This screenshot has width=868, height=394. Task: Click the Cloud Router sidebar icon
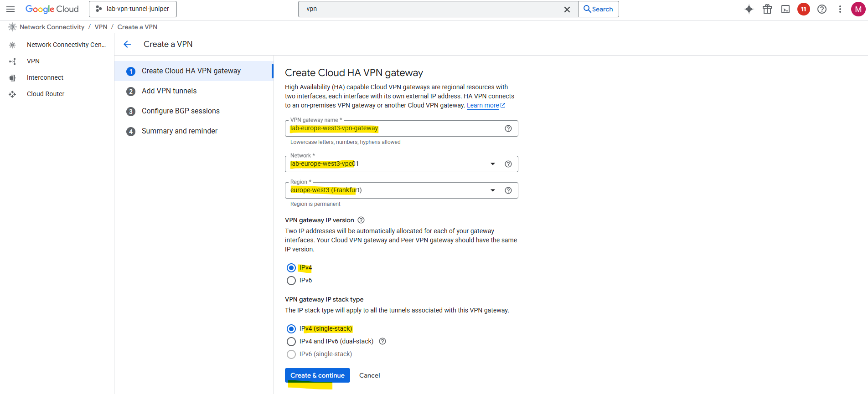tap(12, 94)
